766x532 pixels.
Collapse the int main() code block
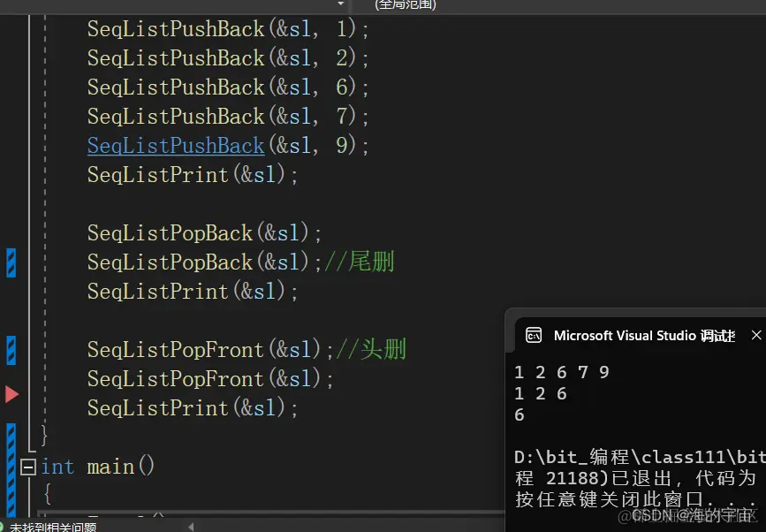pos(28,467)
